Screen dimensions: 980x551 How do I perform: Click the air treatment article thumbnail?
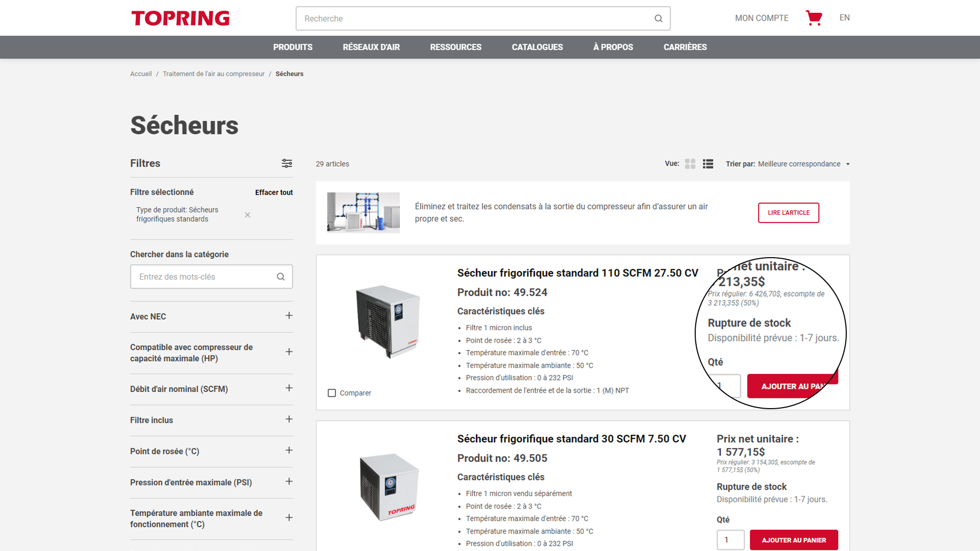[x=363, y=213]
